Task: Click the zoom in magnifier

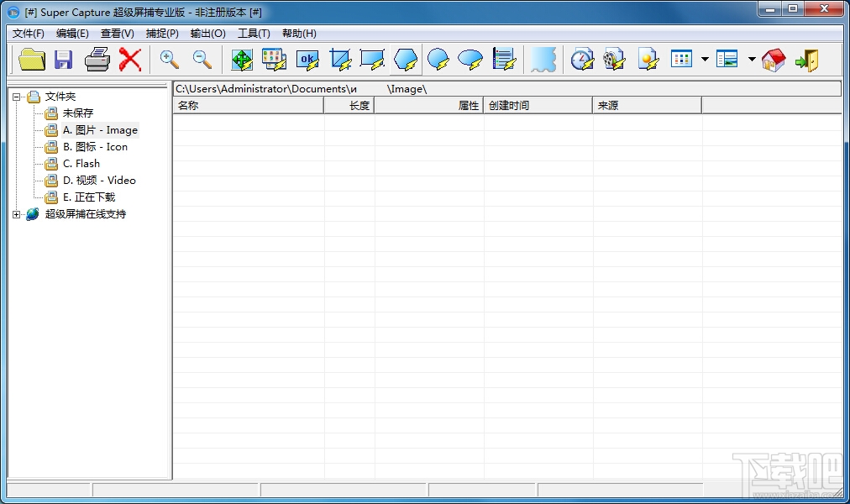Action: pos(170,60)
